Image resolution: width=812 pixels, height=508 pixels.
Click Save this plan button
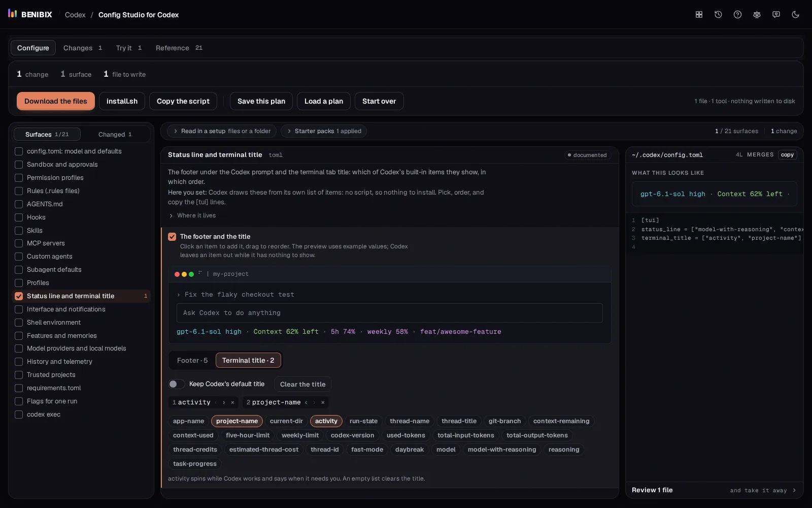(x=261, y=101)
